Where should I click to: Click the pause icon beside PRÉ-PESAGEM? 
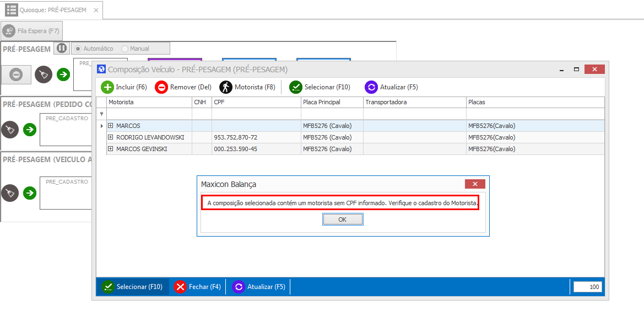62,48
